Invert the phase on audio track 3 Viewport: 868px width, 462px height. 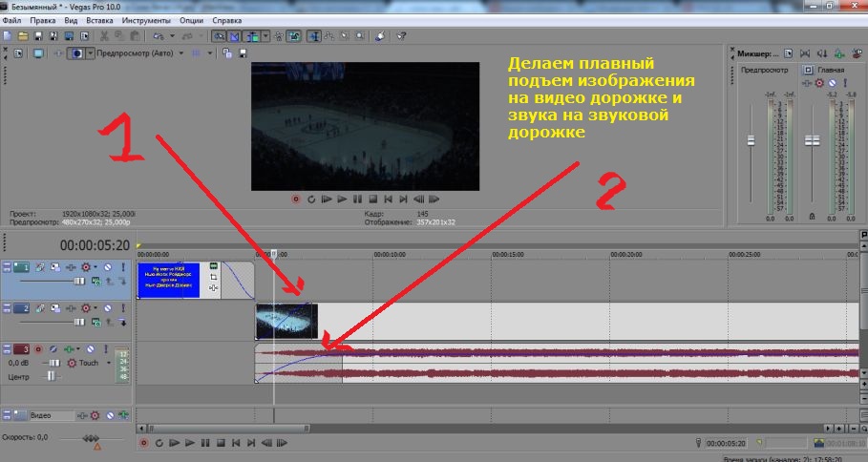[53, 349]
